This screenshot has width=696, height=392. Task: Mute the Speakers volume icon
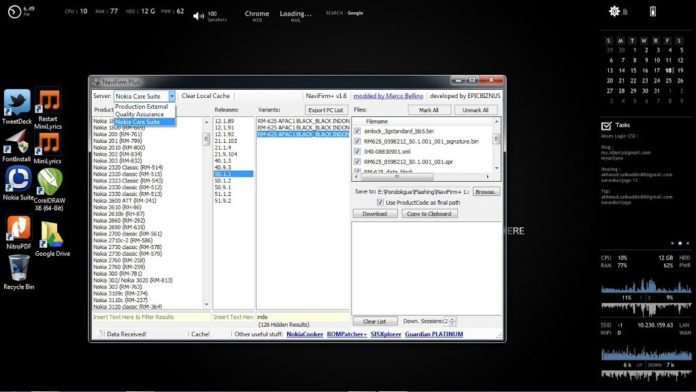pyautogui.click(x=198, y=16)
